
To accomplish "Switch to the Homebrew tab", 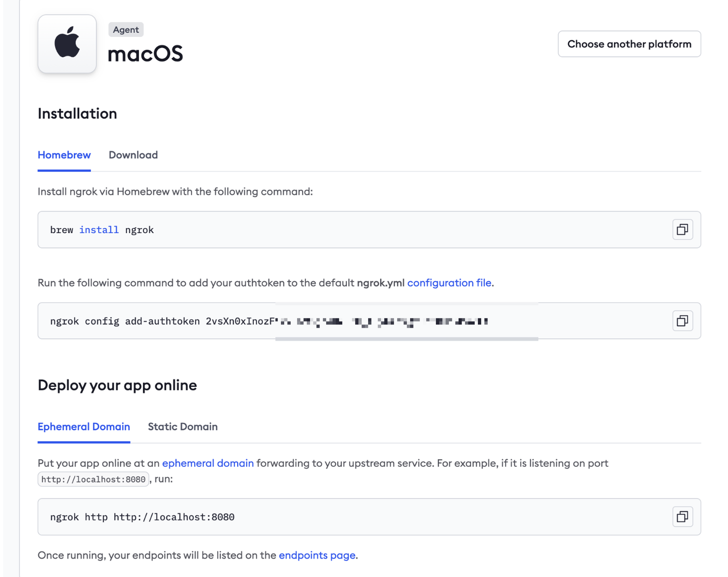I will [64, 155].
